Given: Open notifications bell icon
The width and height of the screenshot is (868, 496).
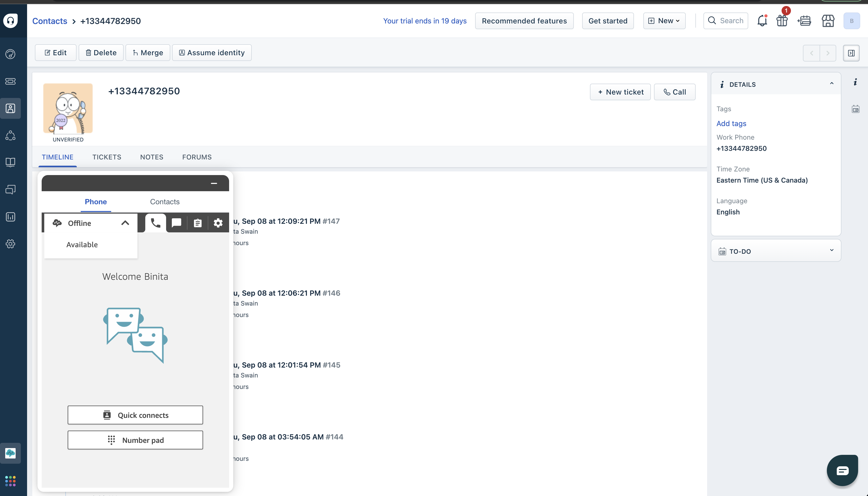Looking at the screenshot, I should (762, 21).
